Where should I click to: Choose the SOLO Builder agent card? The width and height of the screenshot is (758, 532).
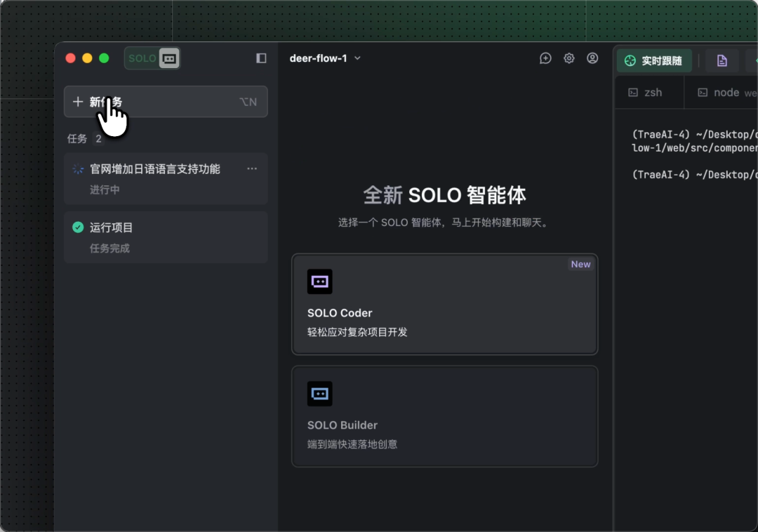(x=444, y=415)
